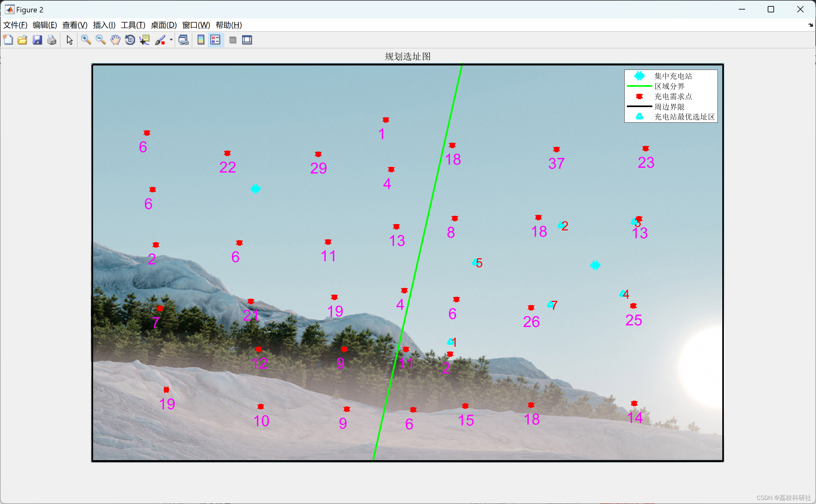Toggle the Data Cursor tool

point(145,40)
